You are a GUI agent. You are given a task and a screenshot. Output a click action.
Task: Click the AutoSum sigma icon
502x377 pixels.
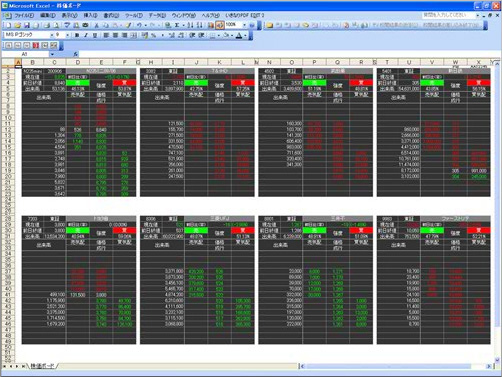(177, 25)
